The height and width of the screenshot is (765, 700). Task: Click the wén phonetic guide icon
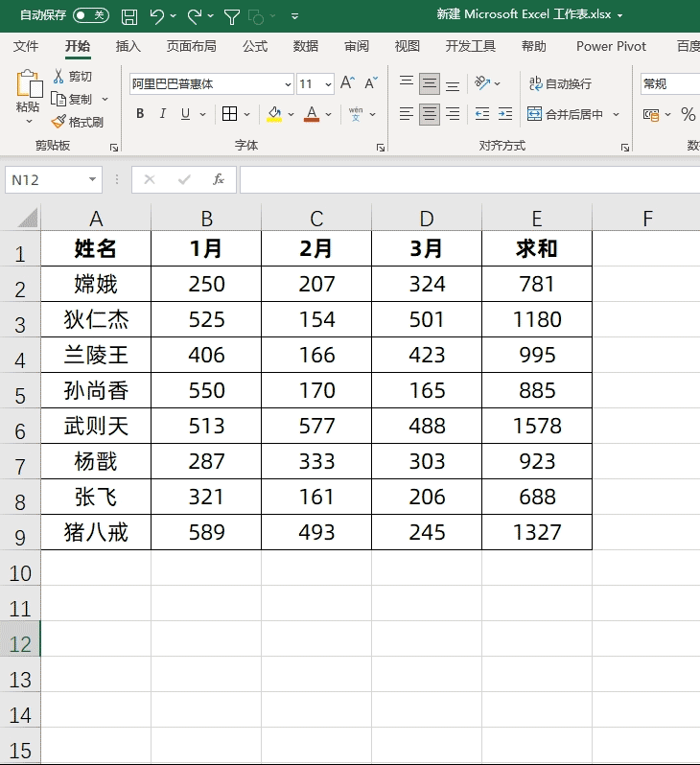click(356, 114)
